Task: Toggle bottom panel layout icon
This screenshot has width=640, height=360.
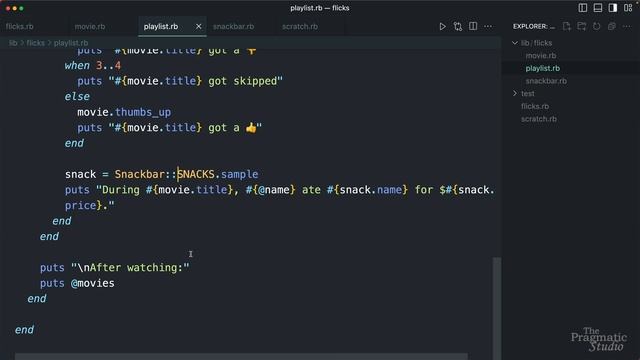Action: (x=598, y=8)
